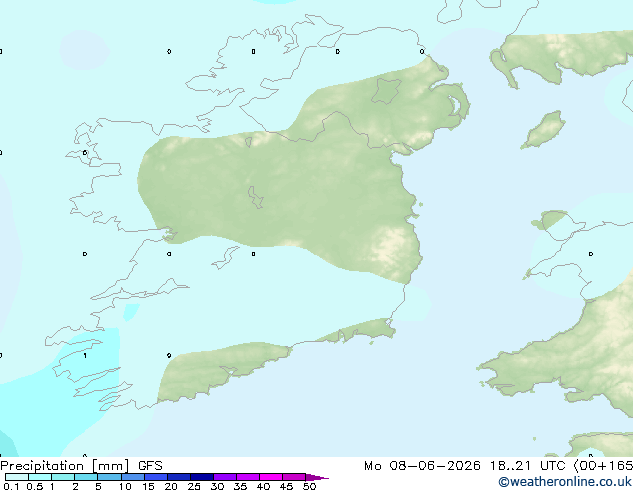The height and width of the screenshot is (490, 634).
Task: Select the 45–50 mm legend swatch
Action: pos(294,477)
